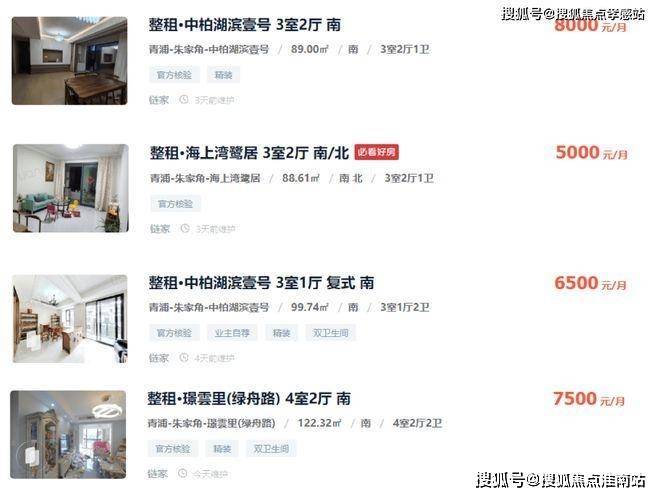This screenshot has width=660, height=497.
Task: Select the 业主自荐 tag
Action: (x=232, y=333)
